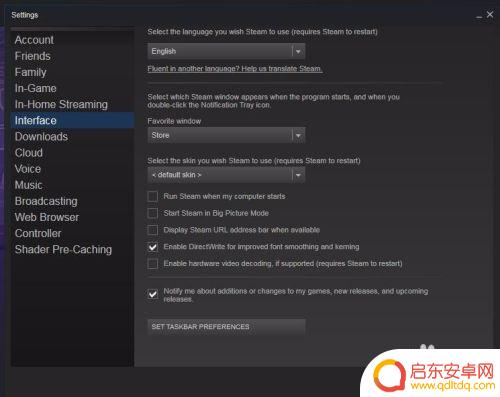Enable hardware video decoding checkbox
Image resolution: width=500 pixels, height=397 pixels.
[153, 264]
